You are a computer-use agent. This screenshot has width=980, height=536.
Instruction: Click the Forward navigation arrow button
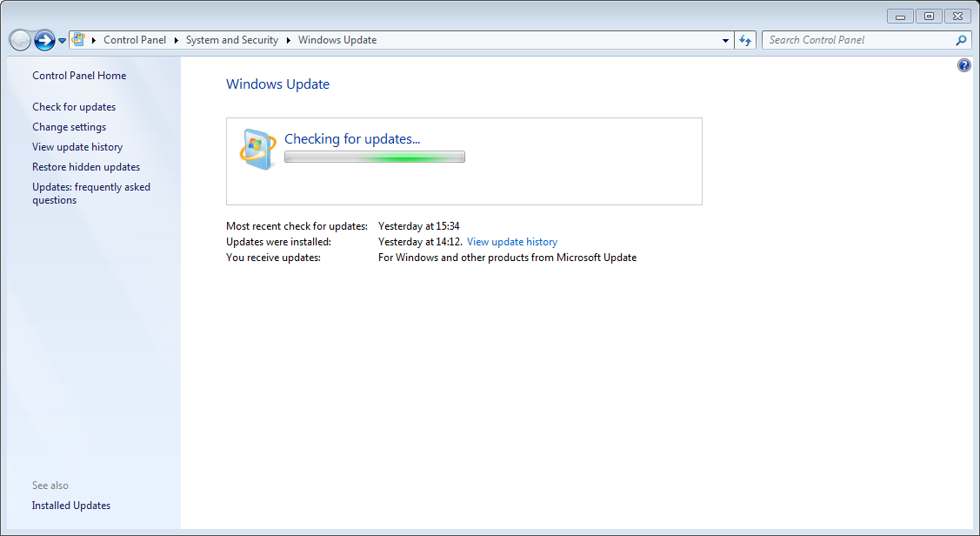pyautogui.click(x=44, y=40)
